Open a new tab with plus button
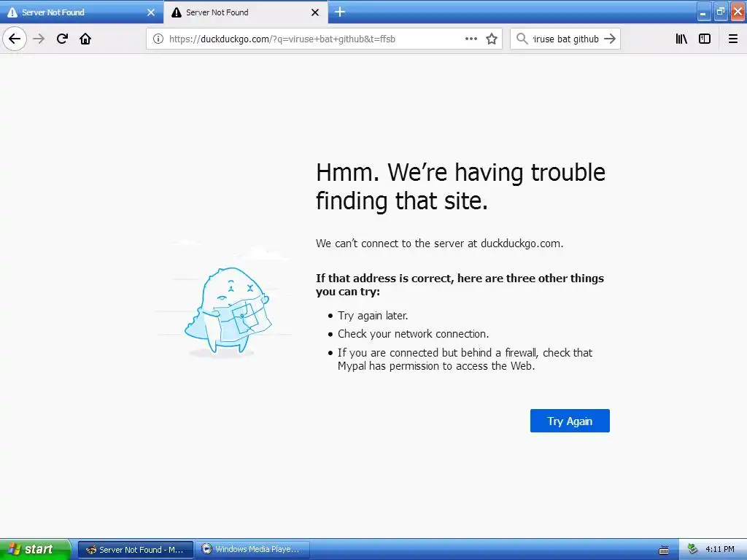 340,12
